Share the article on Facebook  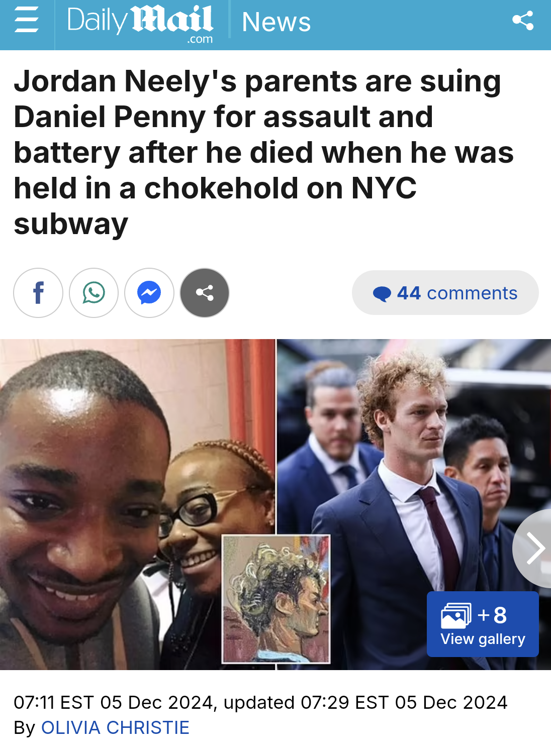[x=38, y=293]
